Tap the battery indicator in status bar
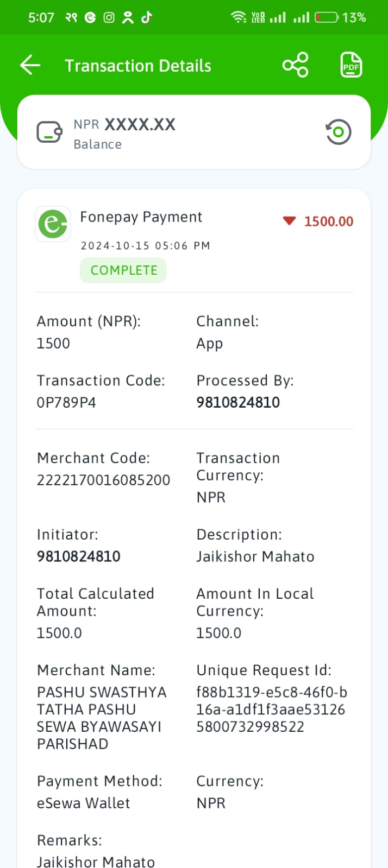Screen dimensions: 388x868 (x=327, y=17)
